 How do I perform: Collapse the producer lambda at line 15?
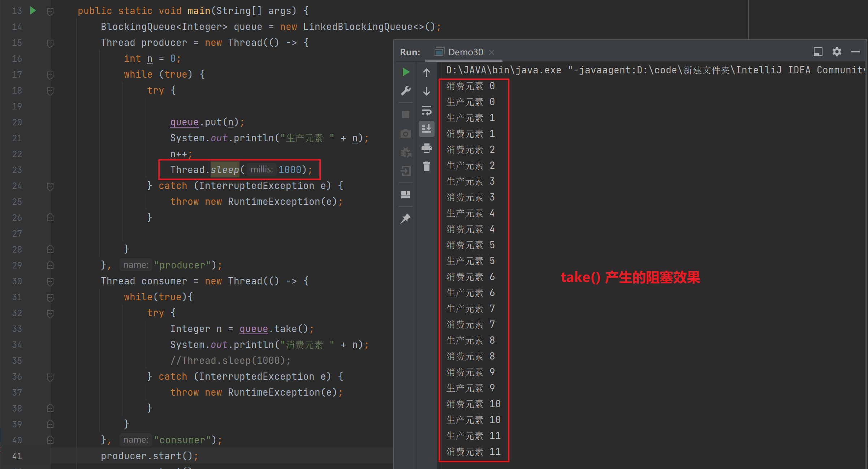click(x=50, y=44)
